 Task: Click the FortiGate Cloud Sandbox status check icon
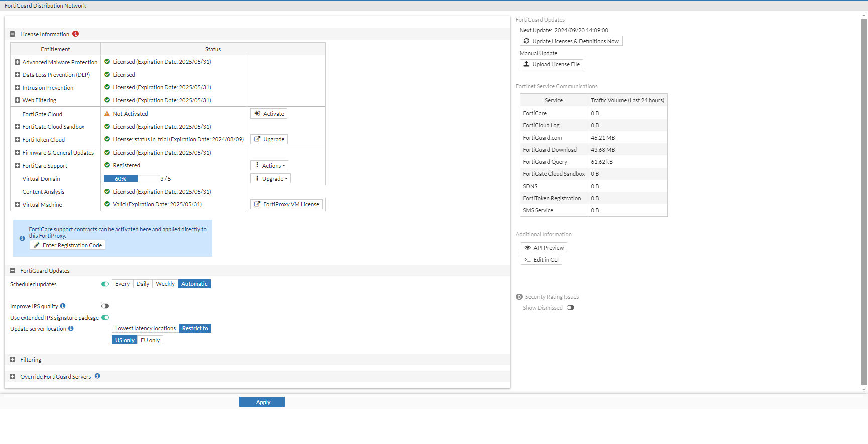[107, 127]
